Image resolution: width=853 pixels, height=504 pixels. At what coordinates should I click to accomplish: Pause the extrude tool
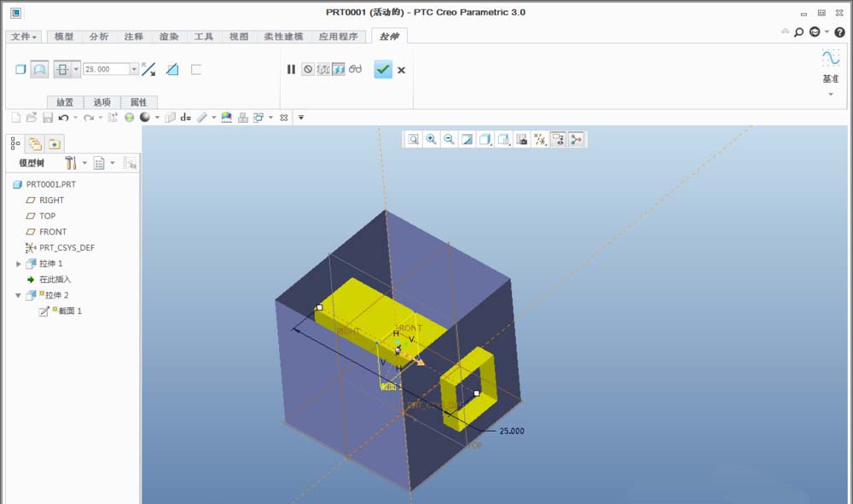[x=291, y=70]
